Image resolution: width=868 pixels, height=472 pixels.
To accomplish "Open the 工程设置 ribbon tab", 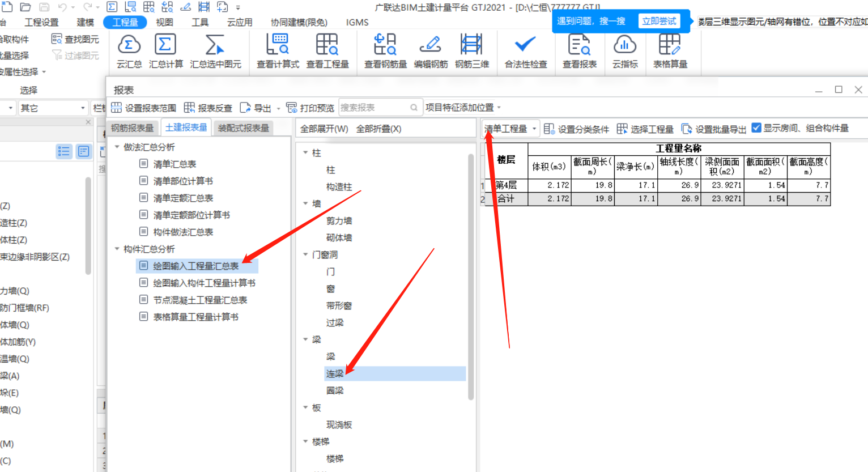I will [x=41, y=22].
